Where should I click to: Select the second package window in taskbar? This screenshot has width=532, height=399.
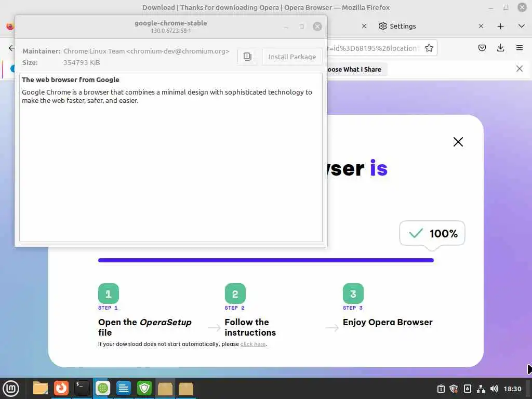click(x=186, y=389)
